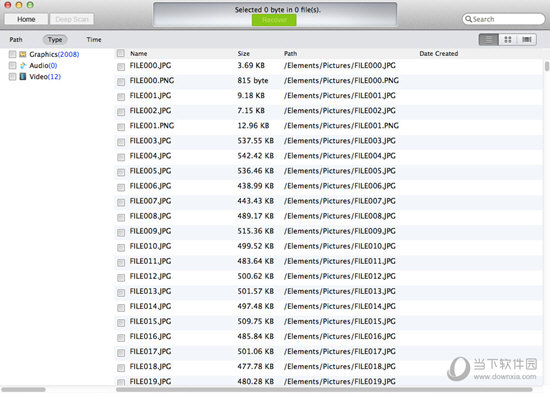Go back with the Home button
Viewport: 550px width, 393px height.
pos(26,19)
